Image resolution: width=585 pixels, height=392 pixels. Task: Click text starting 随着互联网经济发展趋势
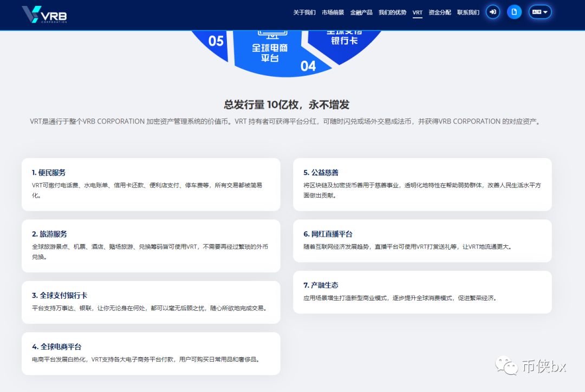tap(408, 247)
